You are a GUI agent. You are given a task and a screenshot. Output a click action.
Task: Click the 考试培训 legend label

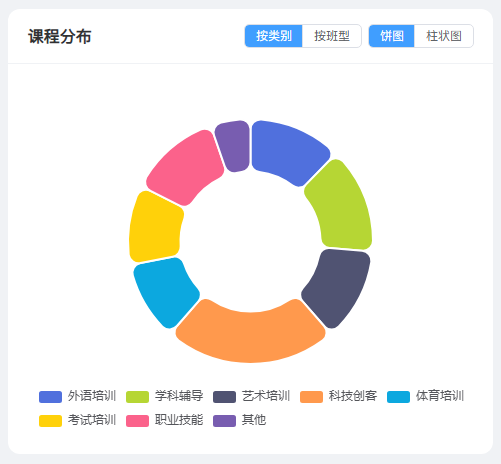click(x=92, y=420)
